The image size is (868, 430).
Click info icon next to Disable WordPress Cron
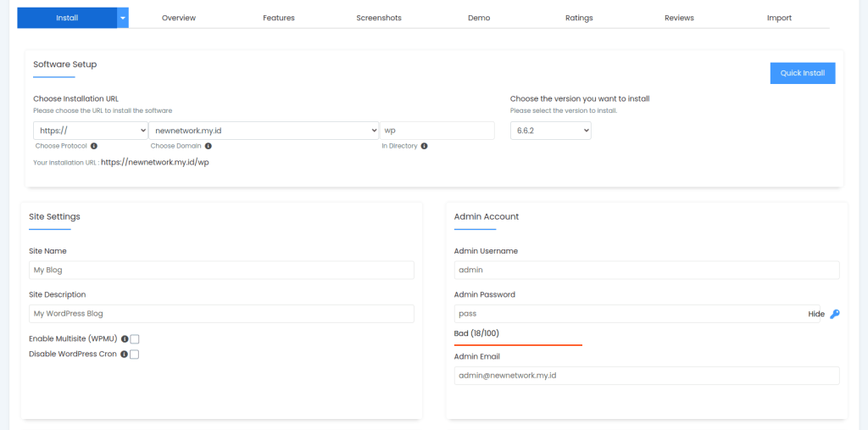[124, 354]
